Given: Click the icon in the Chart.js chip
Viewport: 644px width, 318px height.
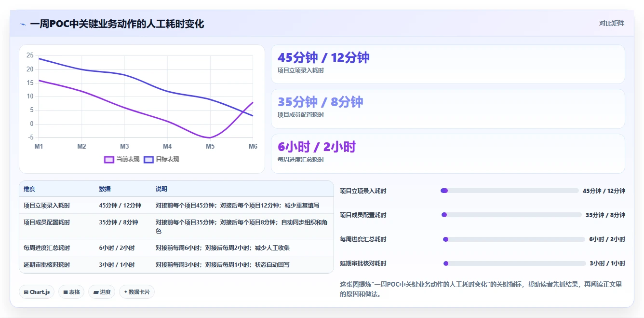Looking at the screenshot, I should [x=26, y=292].
